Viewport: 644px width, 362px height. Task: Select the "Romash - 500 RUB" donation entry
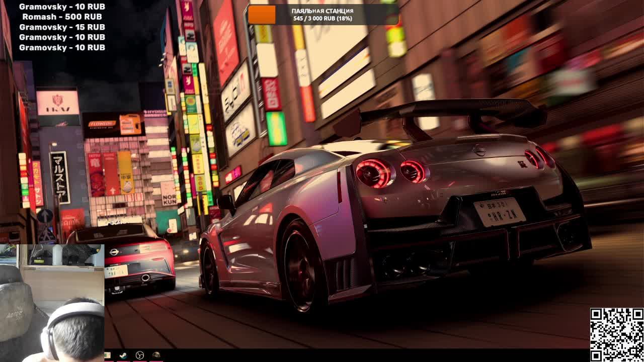(62, 17)
